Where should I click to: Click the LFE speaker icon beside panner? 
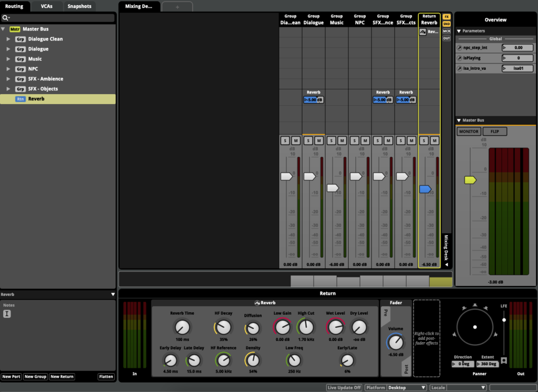pos(503,360)
